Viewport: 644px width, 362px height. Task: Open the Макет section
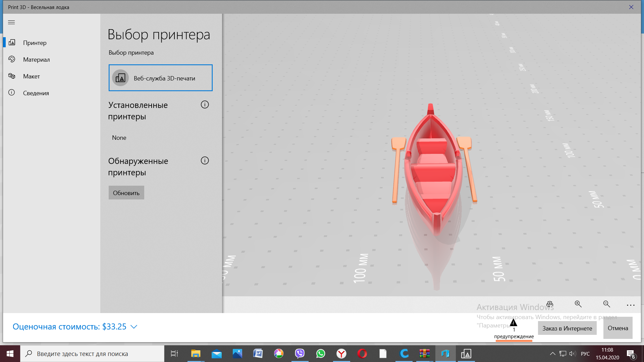(31, 76)
